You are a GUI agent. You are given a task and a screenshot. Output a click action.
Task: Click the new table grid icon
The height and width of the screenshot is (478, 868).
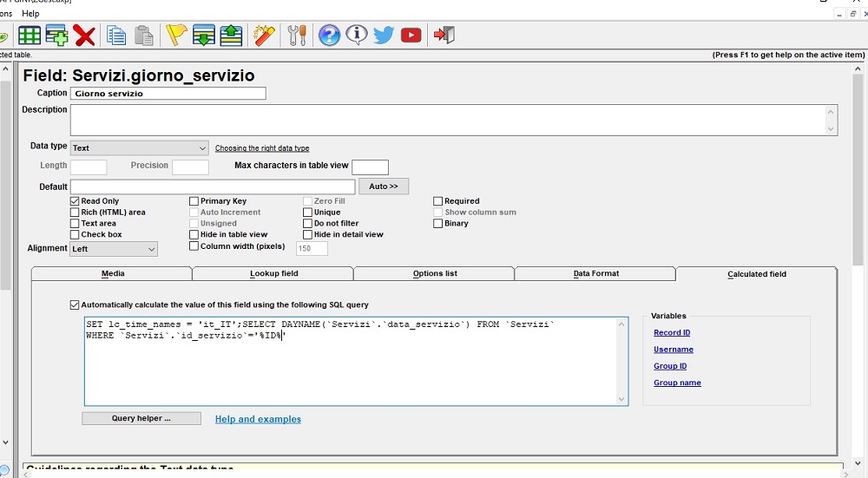(30, 36)
